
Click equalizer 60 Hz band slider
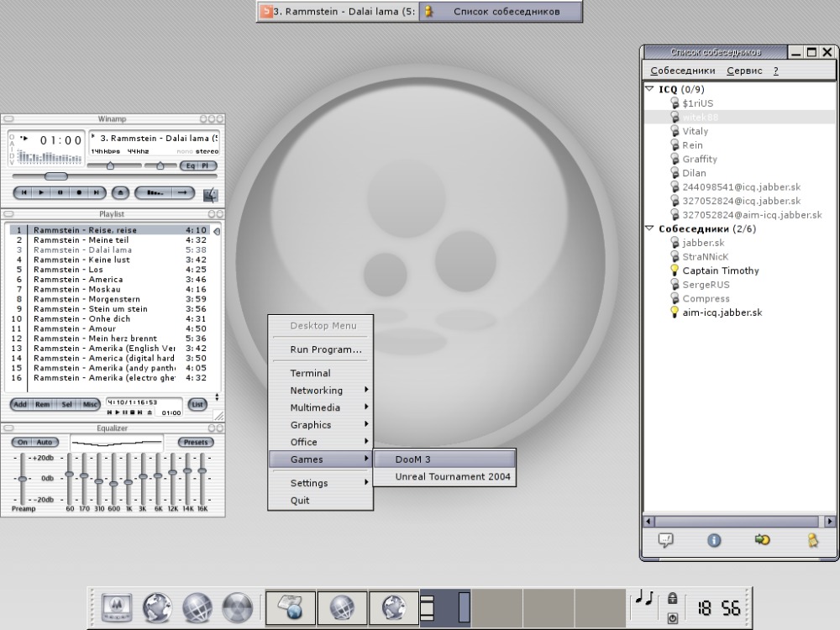pos(69,479)
